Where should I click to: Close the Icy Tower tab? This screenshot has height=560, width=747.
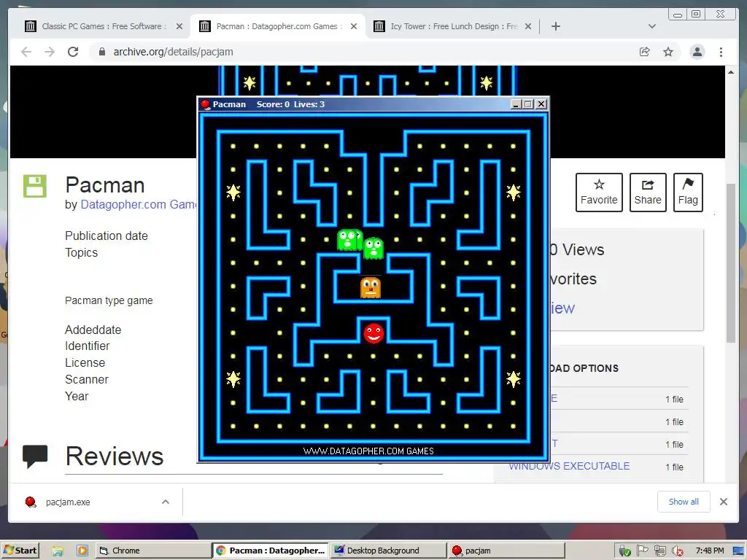coord(528,26)
